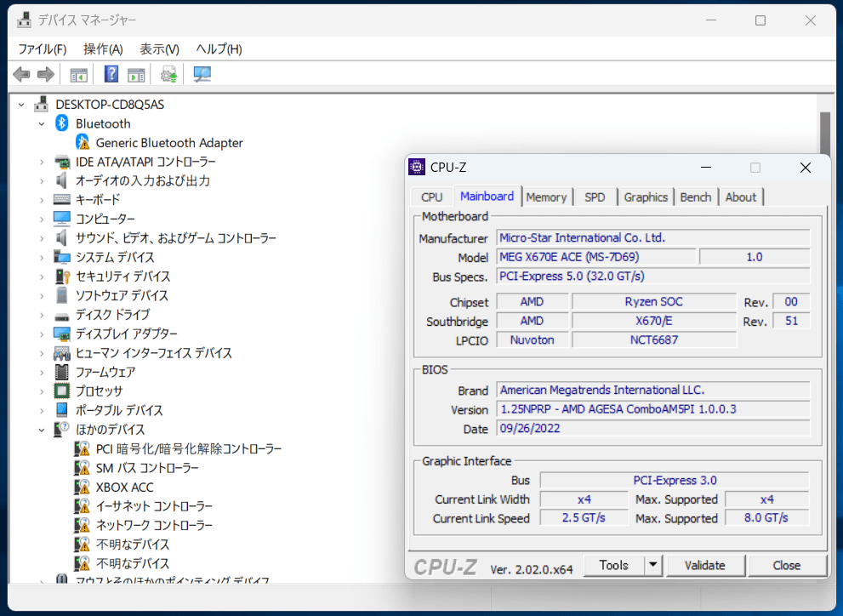This screenshot has height=616, width=843.
Task: Open the CPU-Z Tools dropdown arrow
Action: tap(652, 565)
